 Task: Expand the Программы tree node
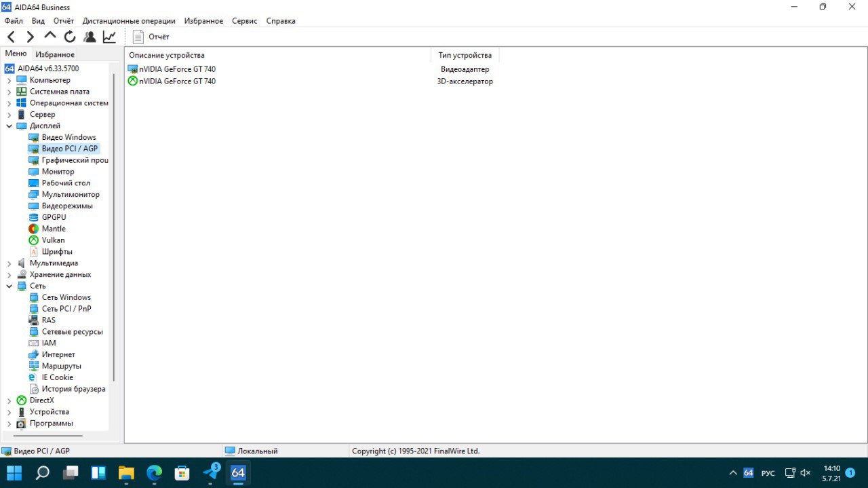pyautogui.click(x=9, y=424)
